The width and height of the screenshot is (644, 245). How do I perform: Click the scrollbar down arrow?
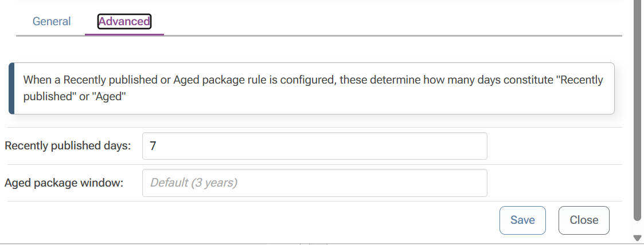pyautogui.click(x=637, y=238)
